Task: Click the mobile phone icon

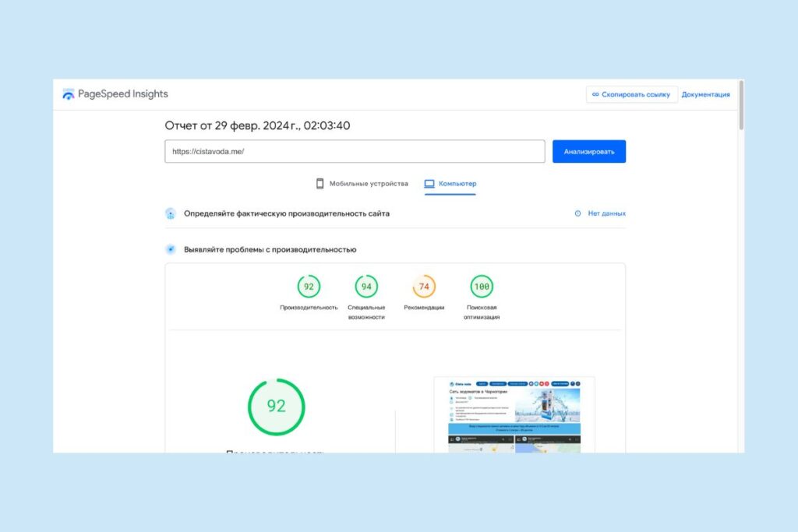Action: point(320,184)
